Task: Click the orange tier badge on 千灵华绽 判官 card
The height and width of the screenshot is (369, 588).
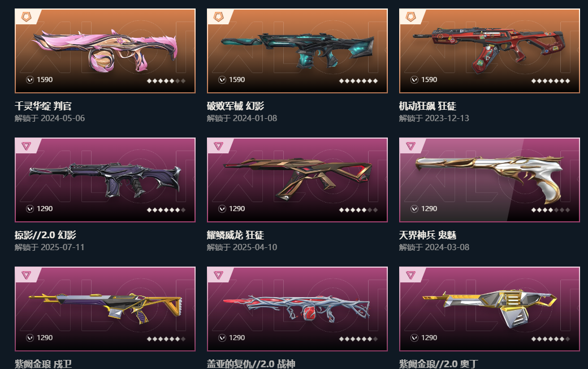Action: point(26,16)
